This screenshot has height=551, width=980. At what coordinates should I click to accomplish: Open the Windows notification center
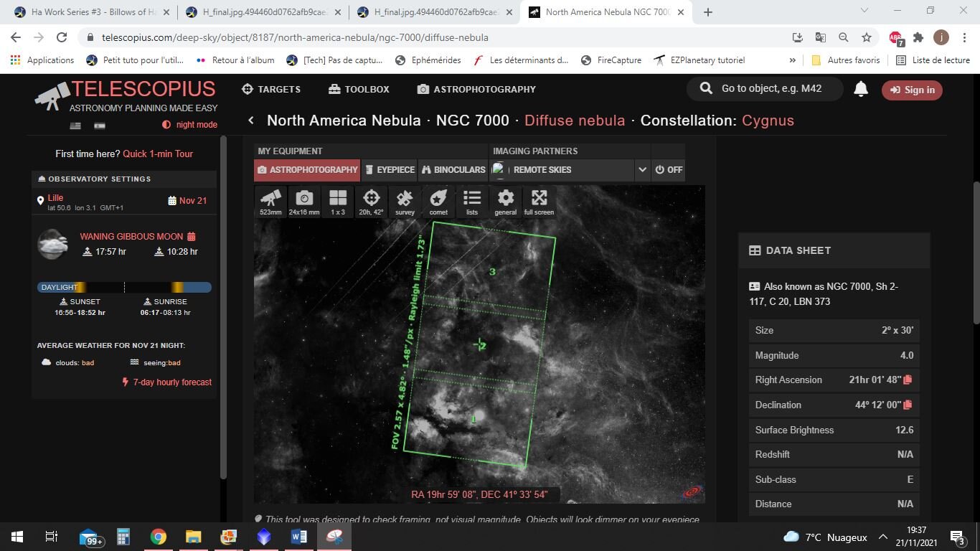[957, 537]
